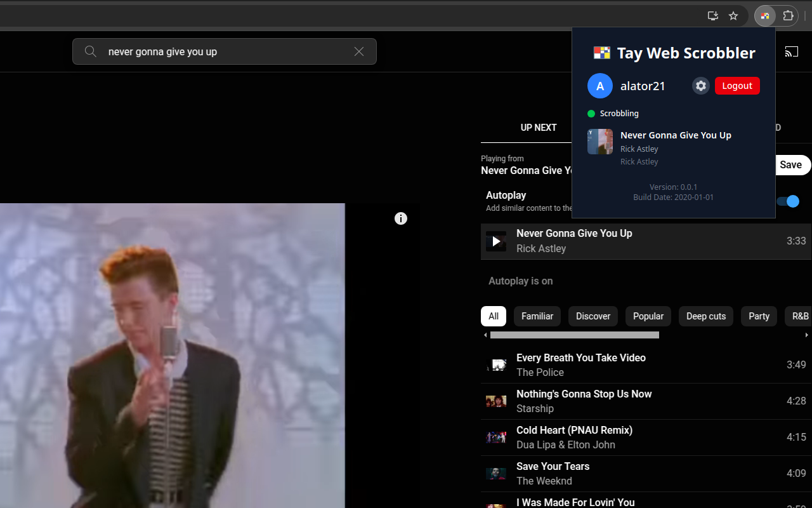Click the 'Autoplay is on' label
This screenshot has height=508, width=812.
click(x=520, y=281)
